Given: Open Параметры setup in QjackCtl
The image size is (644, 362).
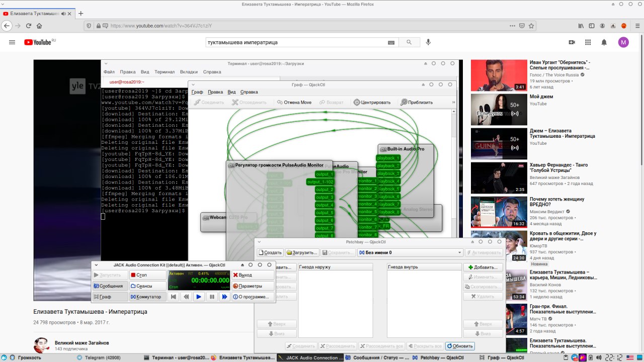Looking at the screenshot, I should click(253, 286).
